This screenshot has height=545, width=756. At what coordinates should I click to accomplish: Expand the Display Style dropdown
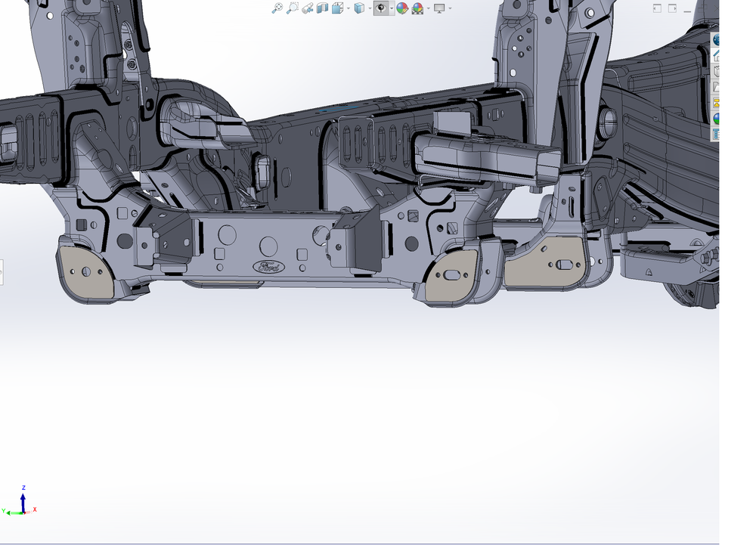tap(370, 9)
